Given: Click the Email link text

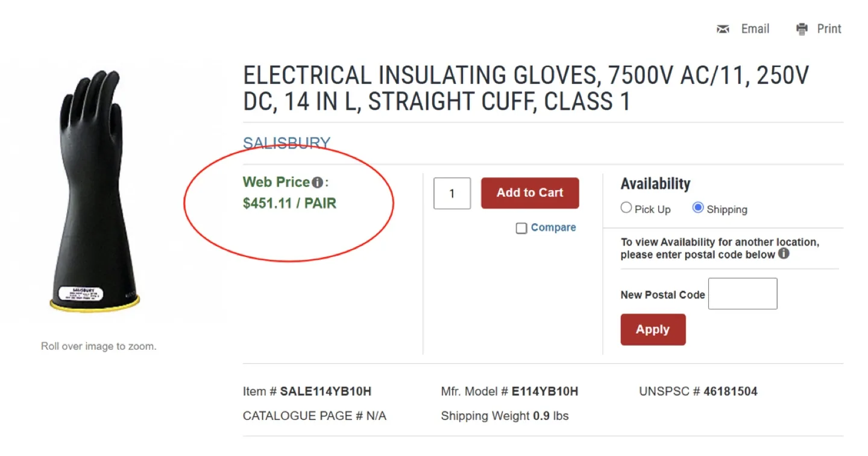Looking at the screenshot, I should (x=755, y=29).
